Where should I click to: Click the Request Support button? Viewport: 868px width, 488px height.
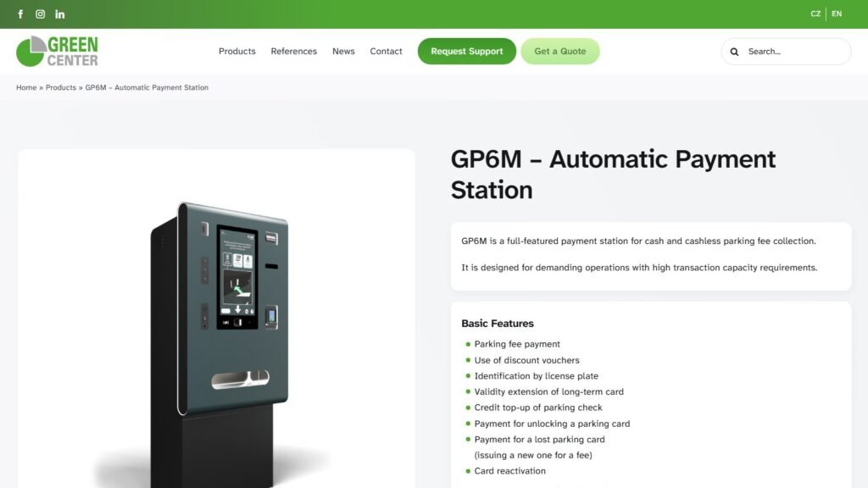coord(467,51)
